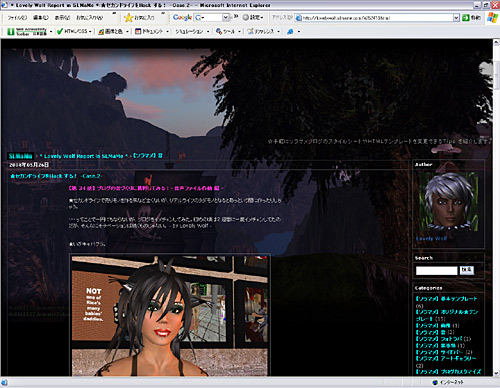Expand the Google search box dropdown
This screenshot has width=500, height=388.
(225, 17)
